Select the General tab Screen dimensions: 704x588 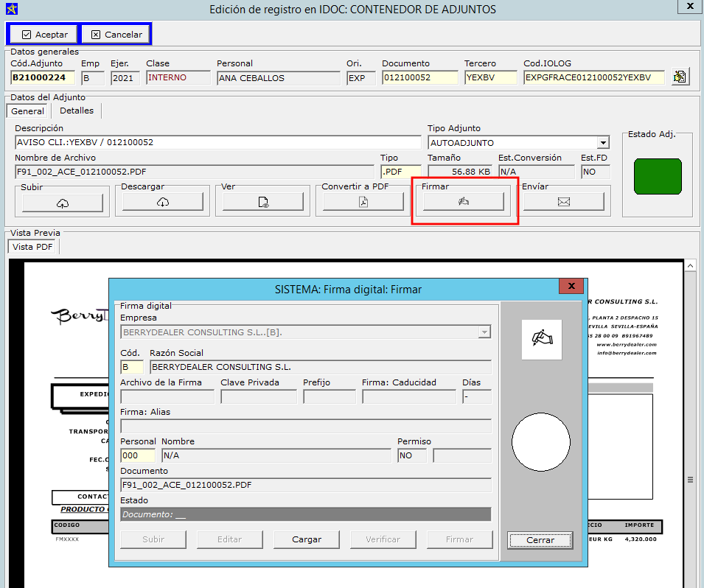pos(27,111)
